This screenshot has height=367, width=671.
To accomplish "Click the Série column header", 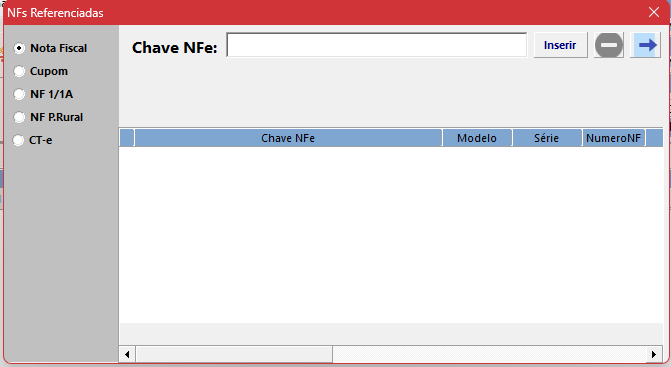I will coord(546,138).
